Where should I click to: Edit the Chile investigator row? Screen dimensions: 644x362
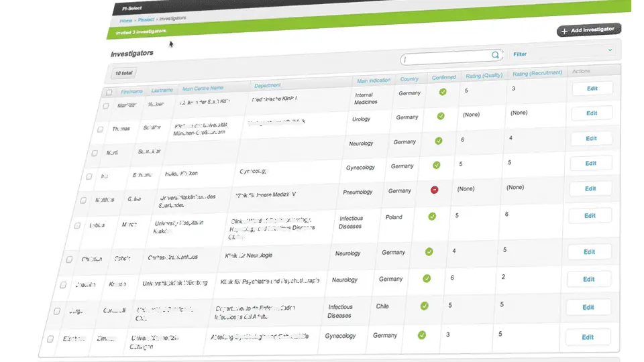point(588,307)
